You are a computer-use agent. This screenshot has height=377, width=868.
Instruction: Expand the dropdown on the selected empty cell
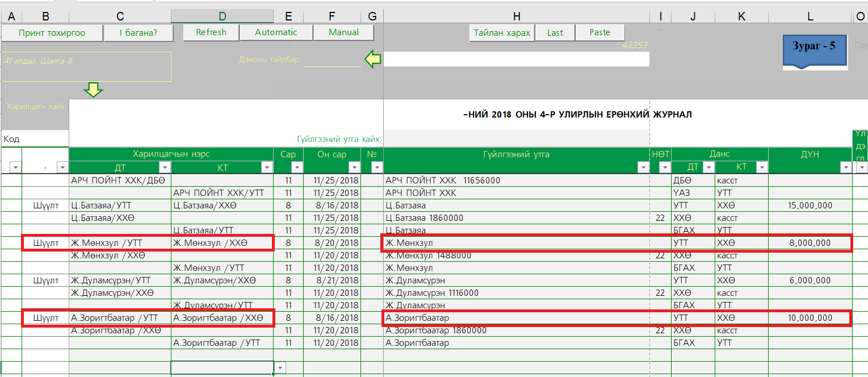click(x=280, y=368)
